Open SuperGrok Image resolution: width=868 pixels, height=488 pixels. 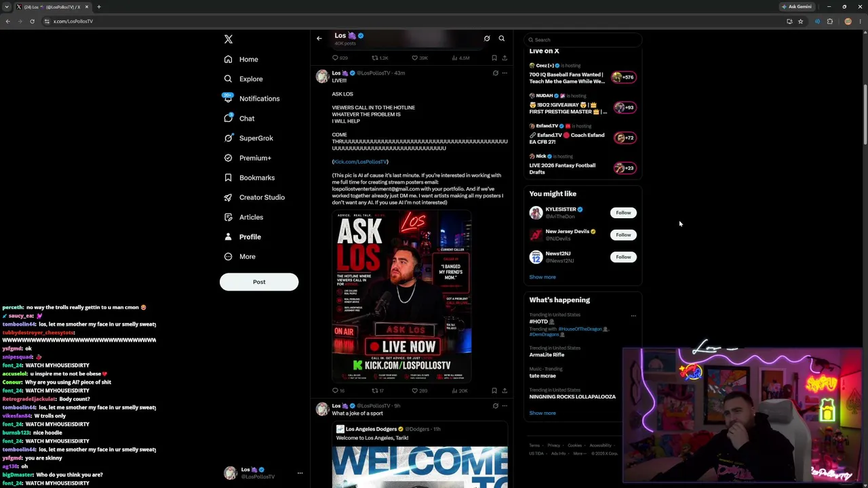[x=249, y=138]
